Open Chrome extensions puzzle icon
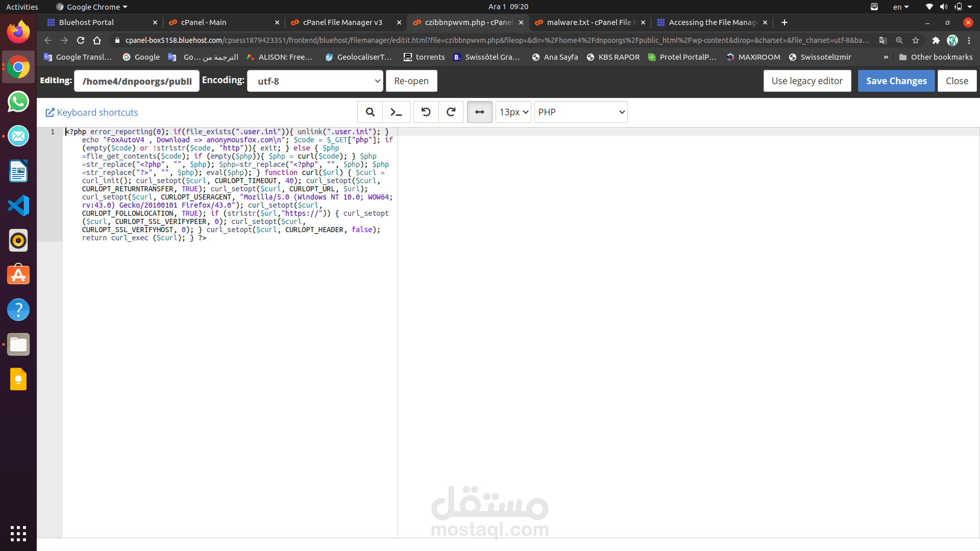Viewport: 980px width, 551px height. (936, 40)
